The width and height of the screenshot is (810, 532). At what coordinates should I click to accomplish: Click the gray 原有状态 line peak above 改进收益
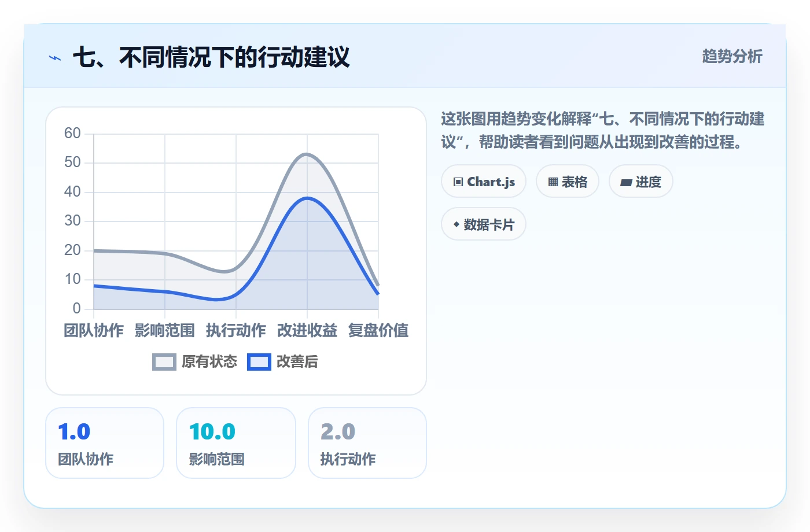[x=306, y=154]
